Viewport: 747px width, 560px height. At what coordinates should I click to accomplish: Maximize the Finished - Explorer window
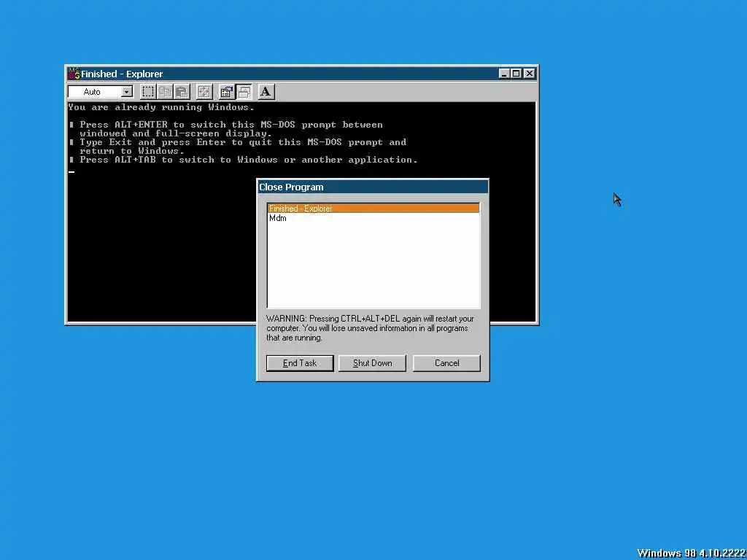[x=516, y=74]
